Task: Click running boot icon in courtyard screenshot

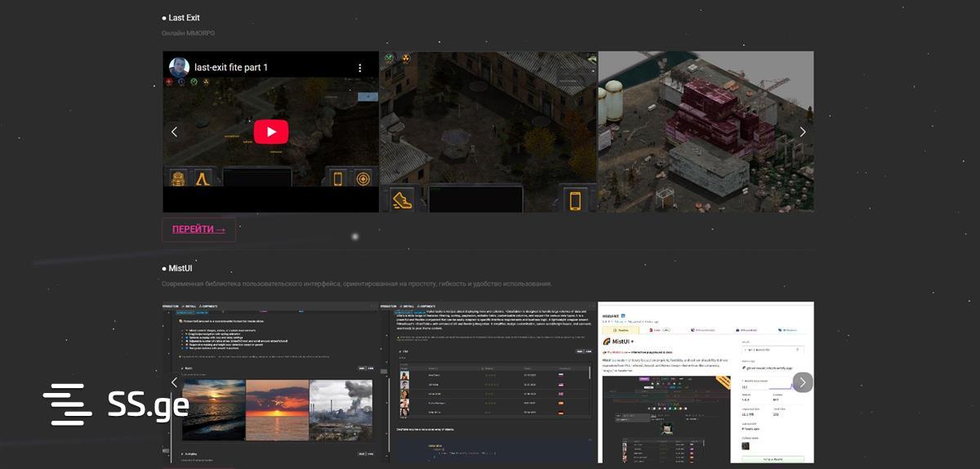Action: (401, 199)
